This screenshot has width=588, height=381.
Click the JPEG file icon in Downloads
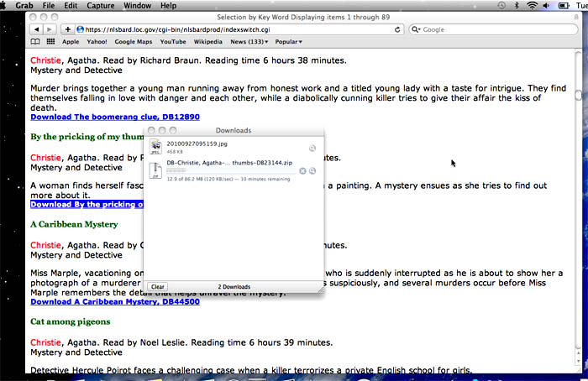point(155,148)
